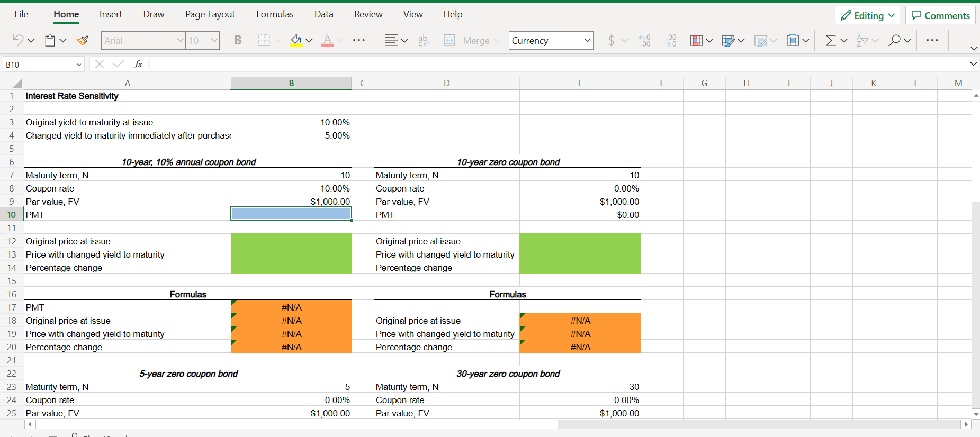Click the Undo icon
The width and height of the screenshot is (980, 437).
pyautogui.click(x=18, y=40)
